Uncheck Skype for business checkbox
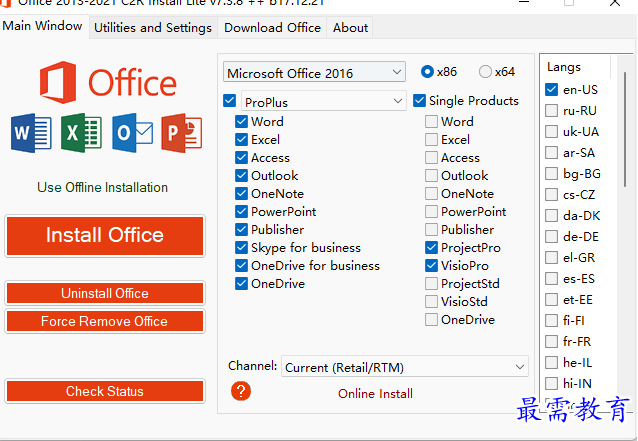This screenshot has height=441, width=638. tap(241, 247)
